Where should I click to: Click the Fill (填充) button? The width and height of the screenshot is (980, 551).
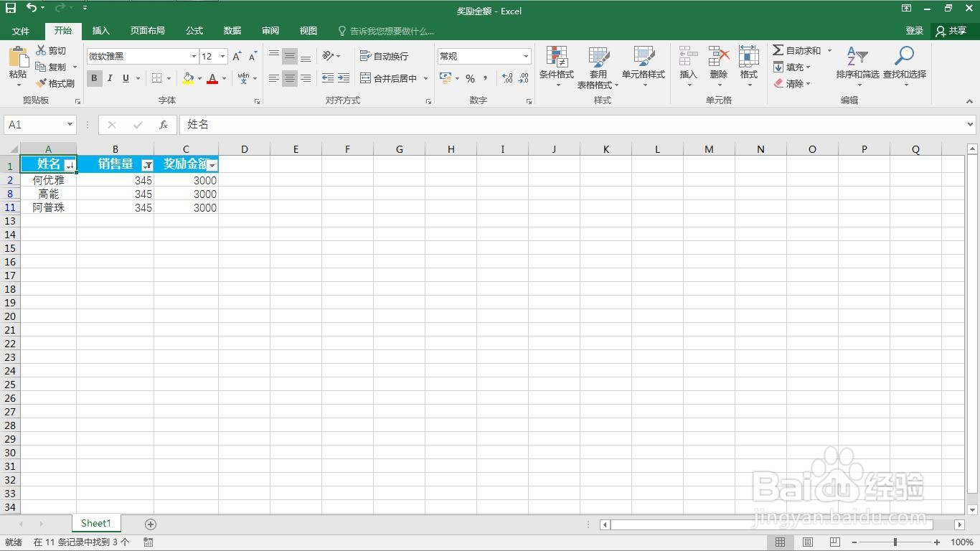(792, 67)
